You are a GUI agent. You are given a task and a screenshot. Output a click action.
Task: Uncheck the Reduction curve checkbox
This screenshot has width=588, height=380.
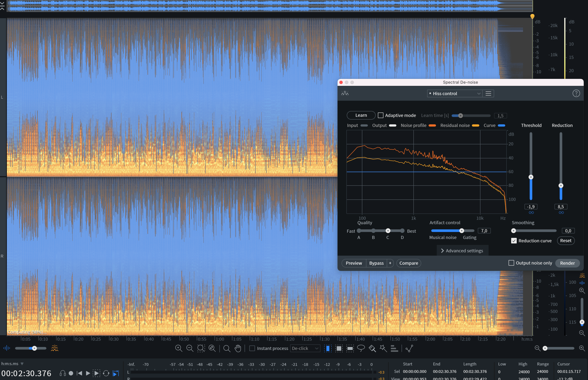[514, 241]
